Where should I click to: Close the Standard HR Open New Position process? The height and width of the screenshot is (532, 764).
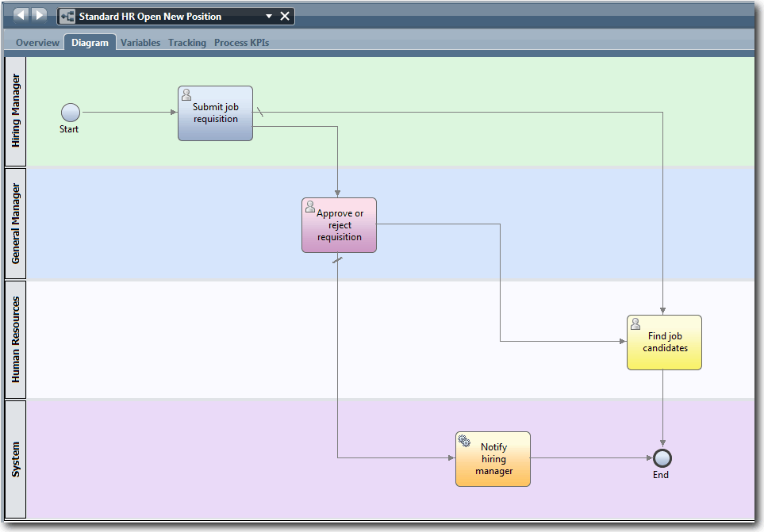point(285,15)
